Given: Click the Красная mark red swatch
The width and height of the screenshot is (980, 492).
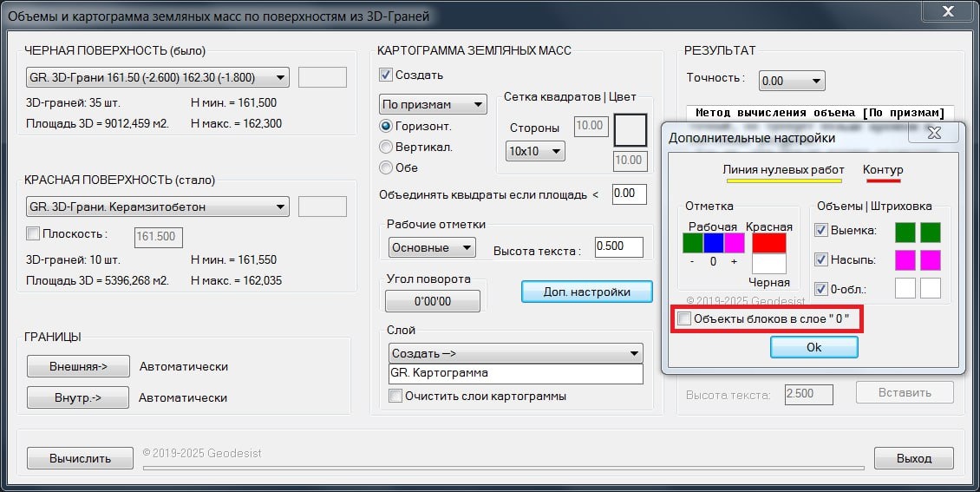Looking at the screenshot, I should point(768,243).
